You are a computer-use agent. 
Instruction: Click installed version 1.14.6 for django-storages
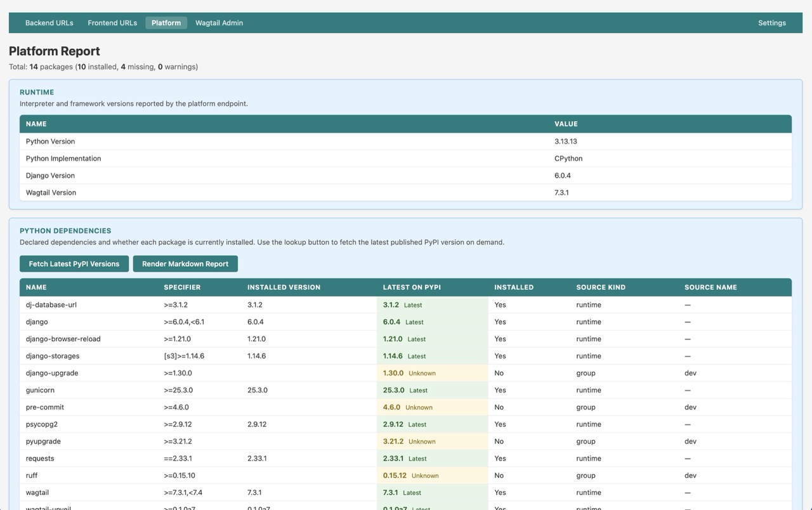coord(256,356)
